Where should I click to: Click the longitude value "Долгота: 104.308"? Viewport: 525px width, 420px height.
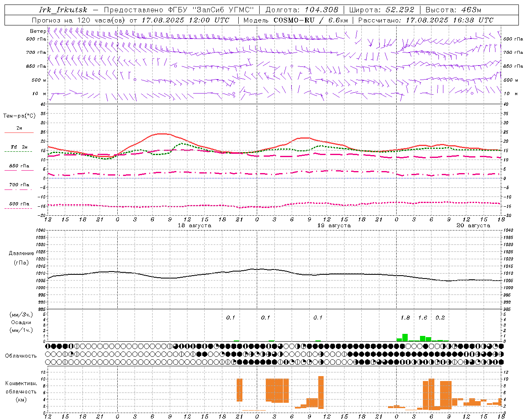coord(302,10)
